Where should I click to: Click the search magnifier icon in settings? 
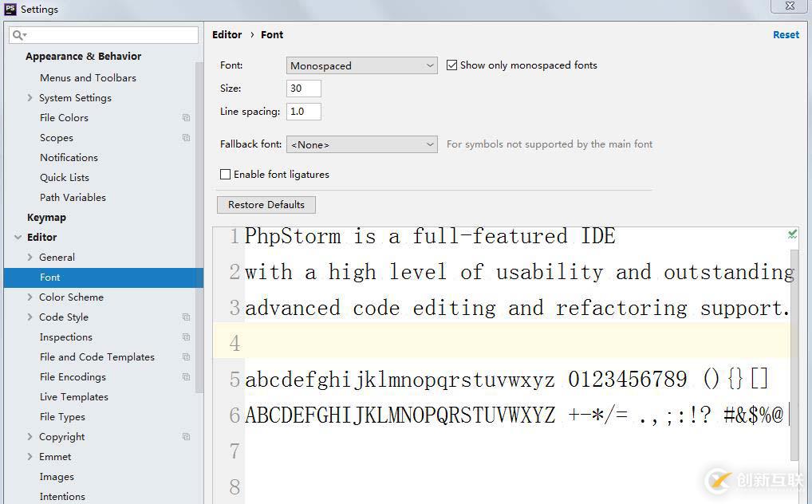coord(19,35)
